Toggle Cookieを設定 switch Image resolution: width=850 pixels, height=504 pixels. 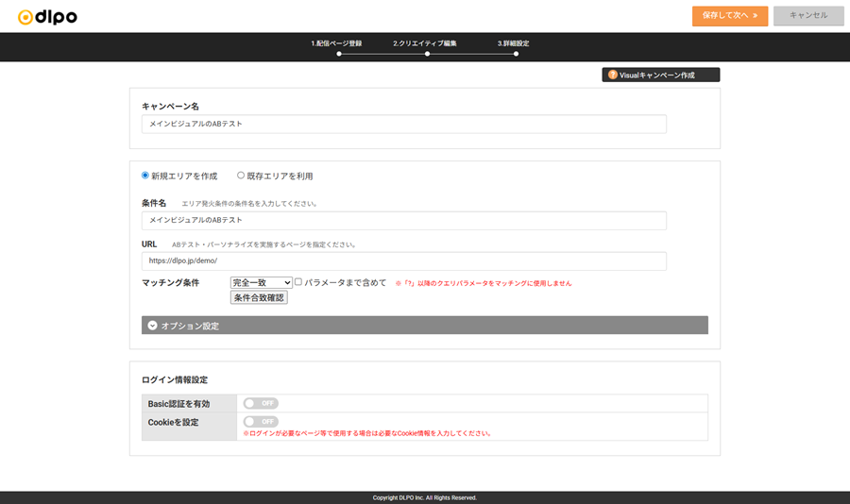[261, 422]
